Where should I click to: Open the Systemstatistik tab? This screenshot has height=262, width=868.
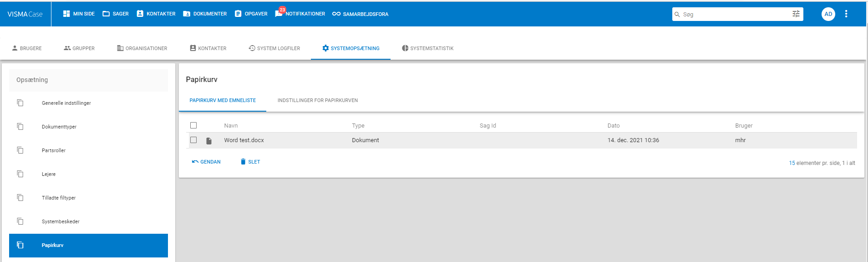click(x=427, y=48)
